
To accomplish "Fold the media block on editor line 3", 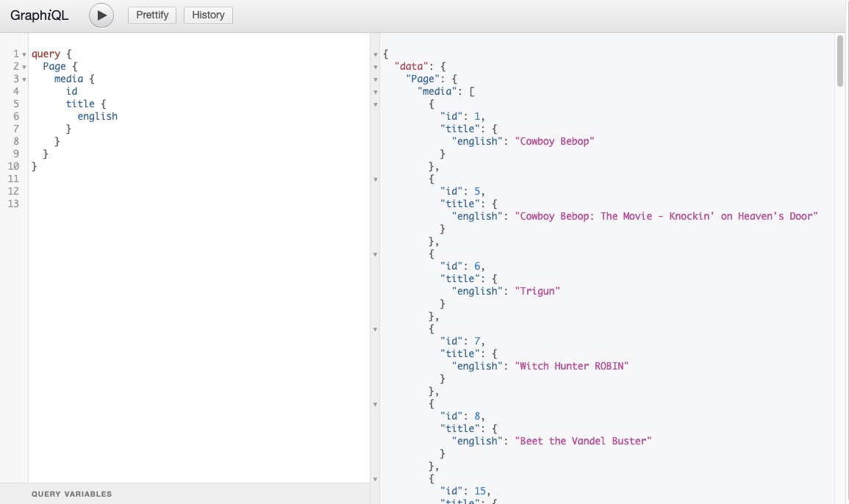I will tap(24, 79).
